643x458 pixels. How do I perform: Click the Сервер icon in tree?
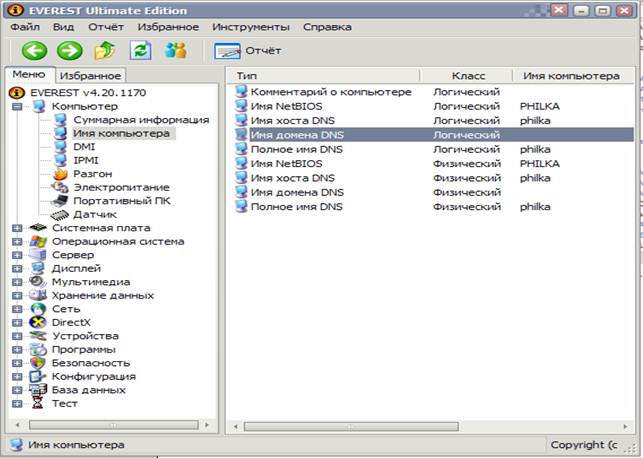[38, 255]
